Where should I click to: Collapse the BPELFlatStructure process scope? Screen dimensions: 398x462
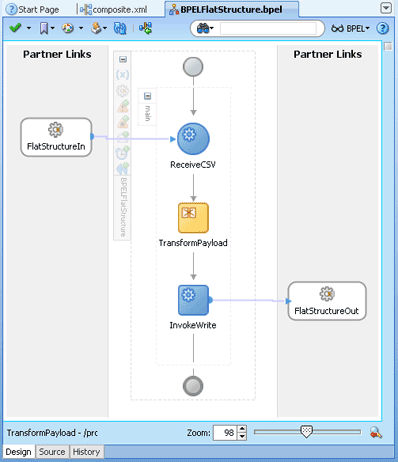coord(123,59)
